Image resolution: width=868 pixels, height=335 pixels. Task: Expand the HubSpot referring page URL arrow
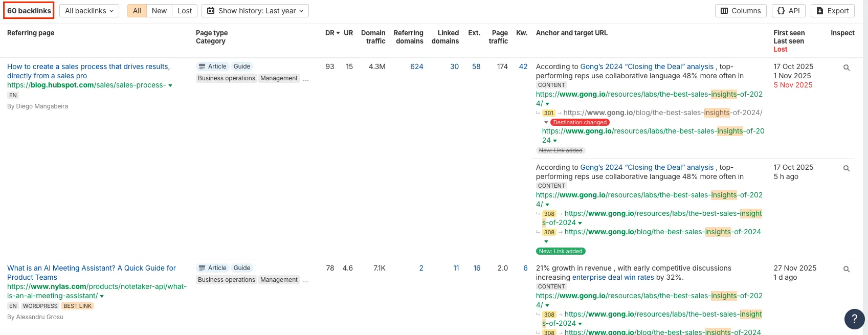click(x=170, y=85)
